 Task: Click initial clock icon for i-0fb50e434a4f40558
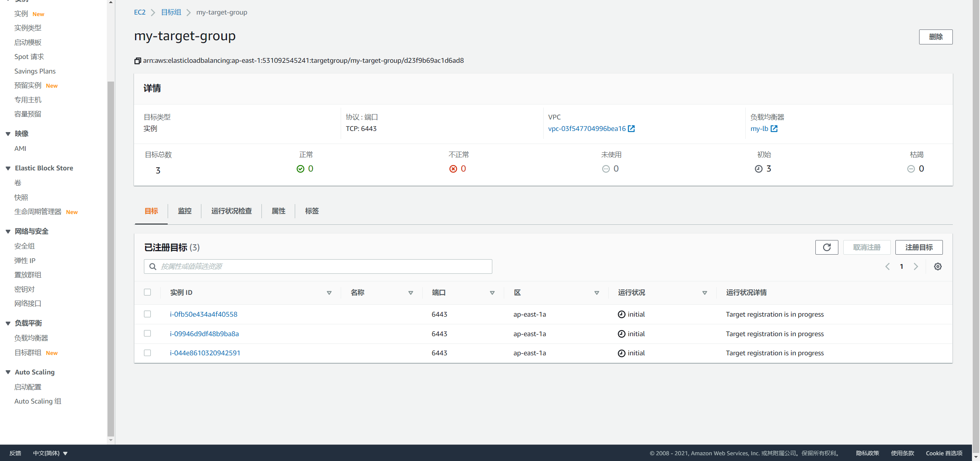(x=622, y=314)
